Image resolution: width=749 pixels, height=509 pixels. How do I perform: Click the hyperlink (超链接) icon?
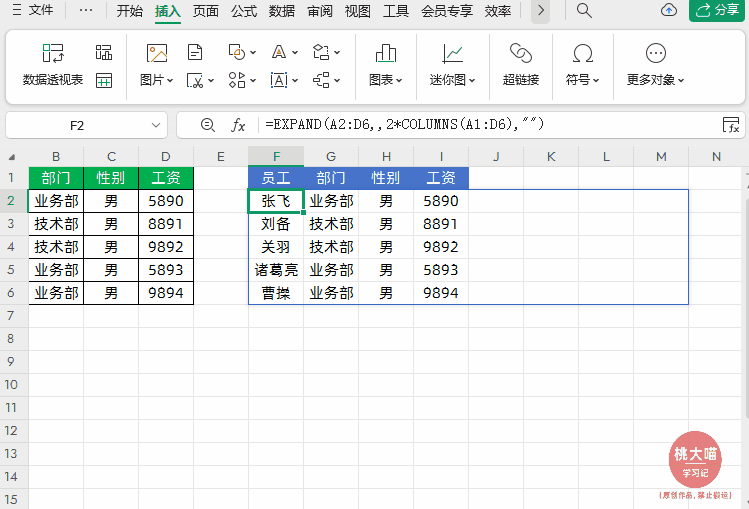point(520,53)
